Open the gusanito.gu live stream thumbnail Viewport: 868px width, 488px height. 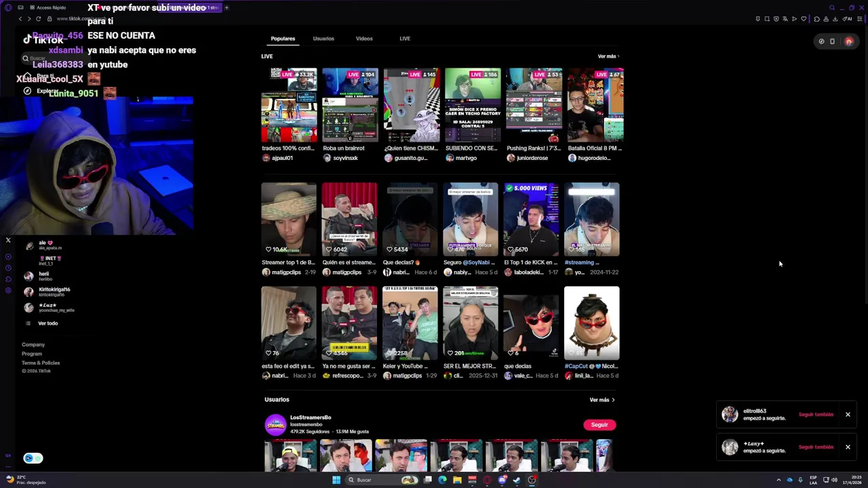click(x=412, y=104)
